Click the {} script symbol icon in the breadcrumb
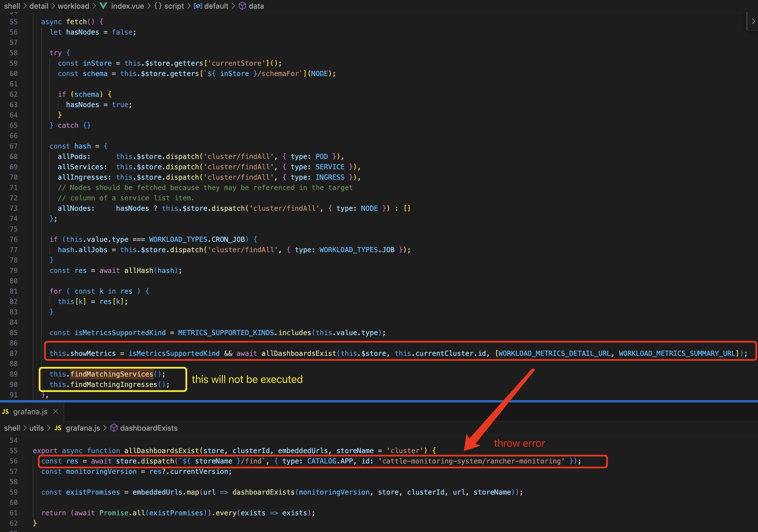Image resolution: width=758 pixels, height=532 pixels. point(157,6)
